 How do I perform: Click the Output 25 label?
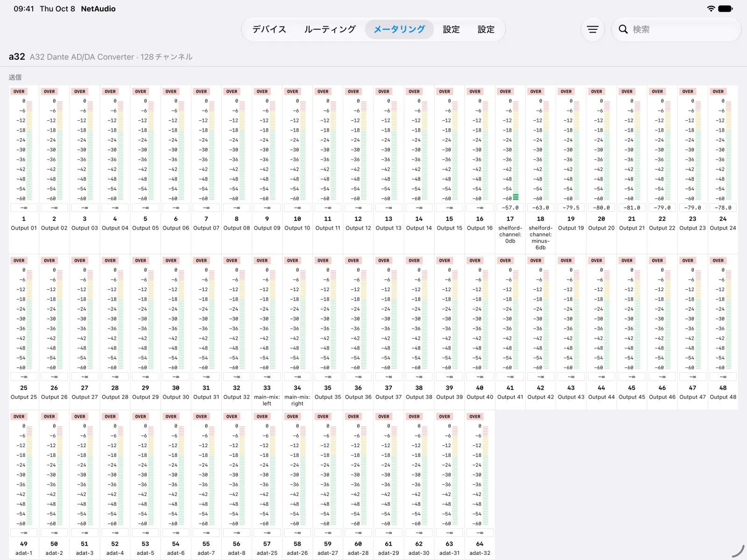[x=24, y=397]
